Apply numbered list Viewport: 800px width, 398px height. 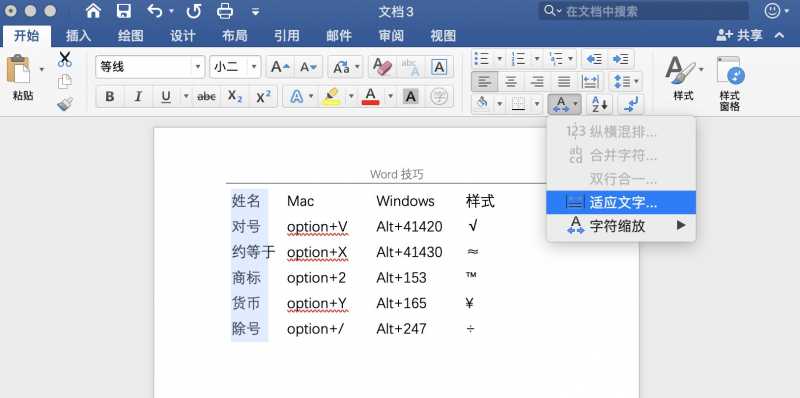click(518, 59)
